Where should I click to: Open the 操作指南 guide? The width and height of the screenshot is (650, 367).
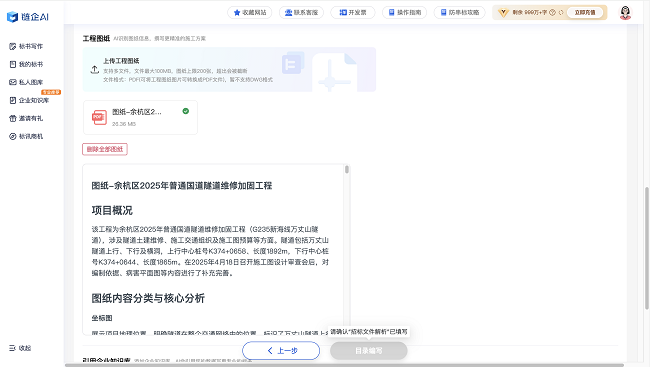click(x=404, y=12)
